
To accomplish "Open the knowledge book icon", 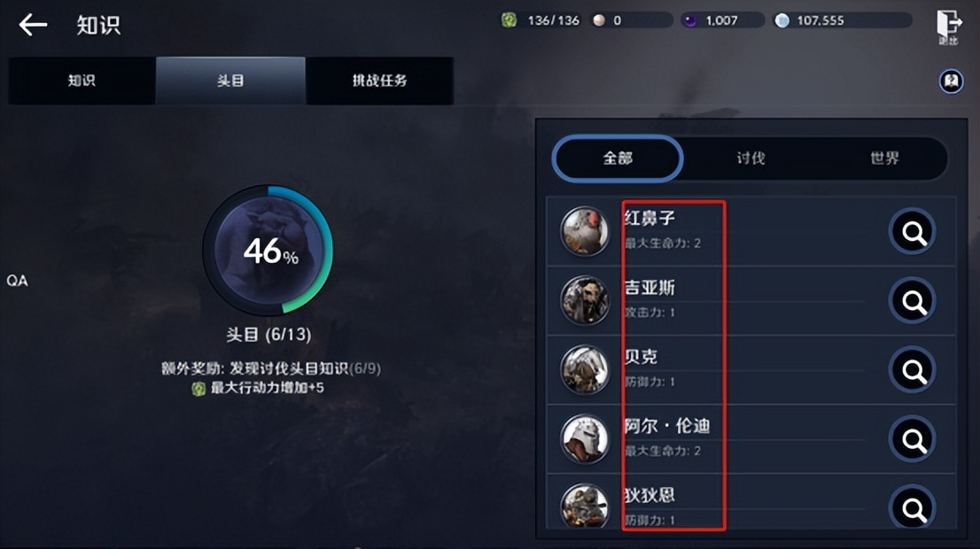I will pos(952,81).
